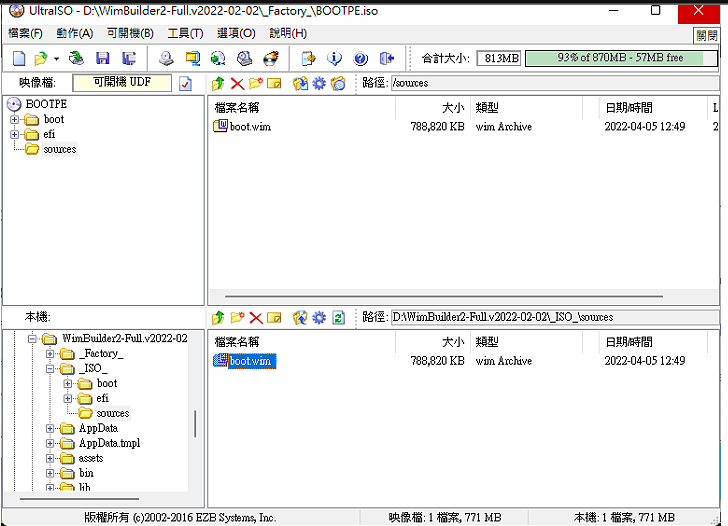The width and height of the screenshot is (728, 526).
Task: Open the dropdown arrow beside Open icon
Action: pyautogui.click(x=56, y=59)
